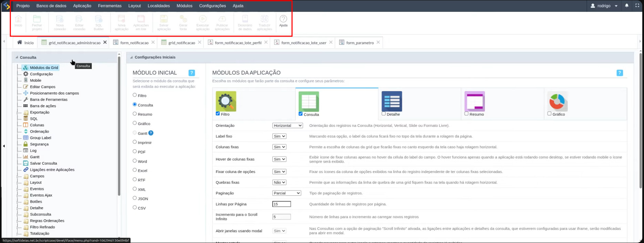Switch to the form_parametro tab
This screenshot has width=644, height=243.
pos(360,43)
